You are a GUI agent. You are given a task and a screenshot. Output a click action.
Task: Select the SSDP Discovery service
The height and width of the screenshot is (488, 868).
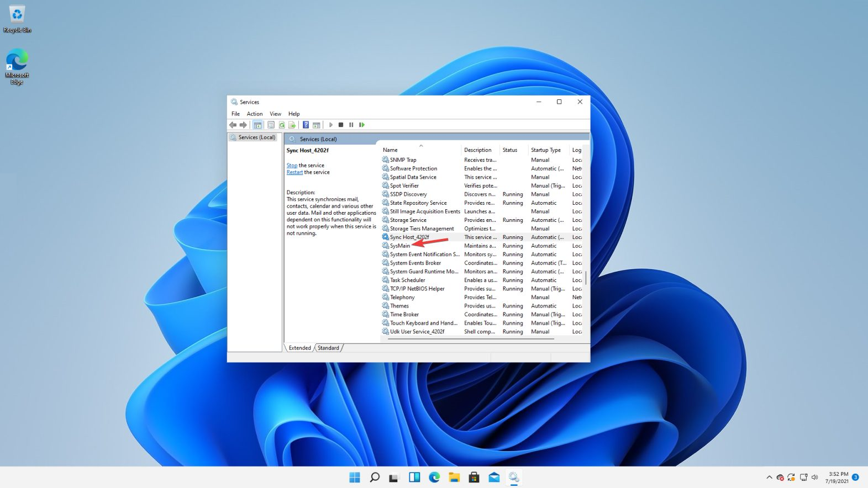pyautogui.click(x=481, y=194)
